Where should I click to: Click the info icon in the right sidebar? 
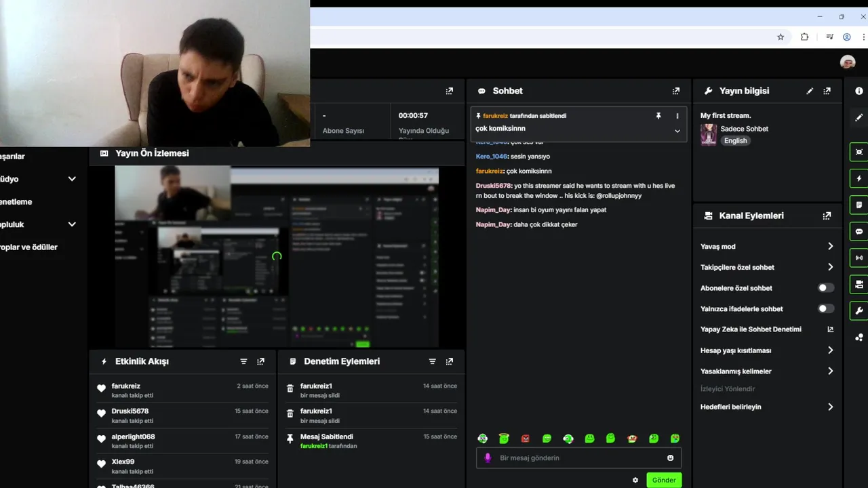tap(859, 91)
